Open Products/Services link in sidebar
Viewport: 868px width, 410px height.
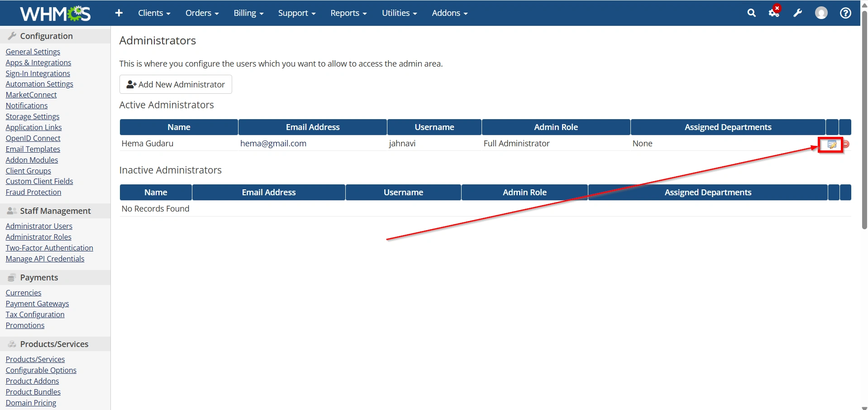(35, 359)
